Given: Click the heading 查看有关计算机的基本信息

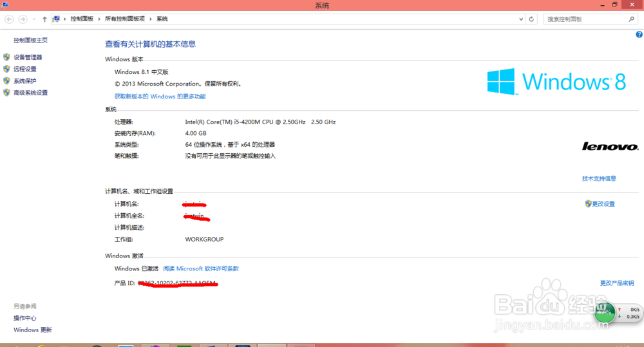Looking at the screenshot, I should (x=150, y=44).
